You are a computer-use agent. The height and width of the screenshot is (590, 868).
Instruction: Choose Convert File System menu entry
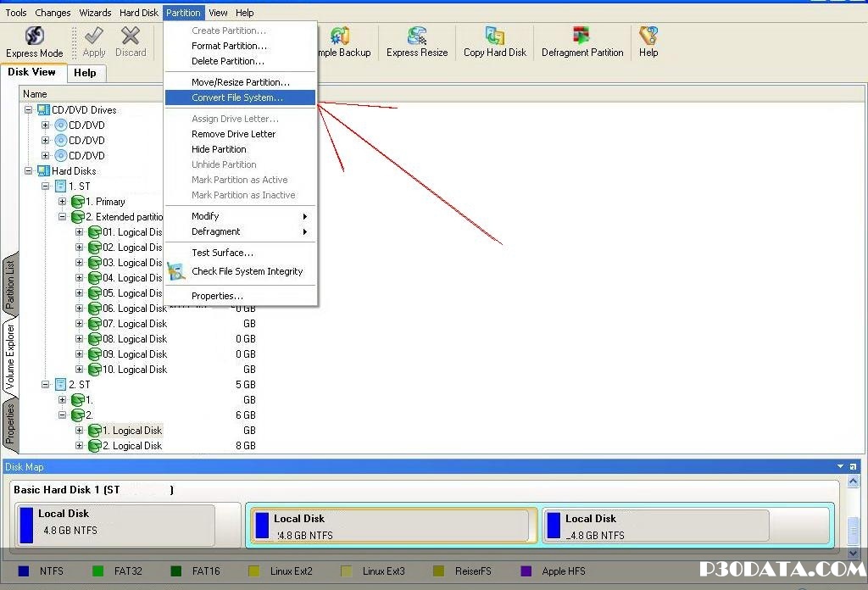point(237,97)
